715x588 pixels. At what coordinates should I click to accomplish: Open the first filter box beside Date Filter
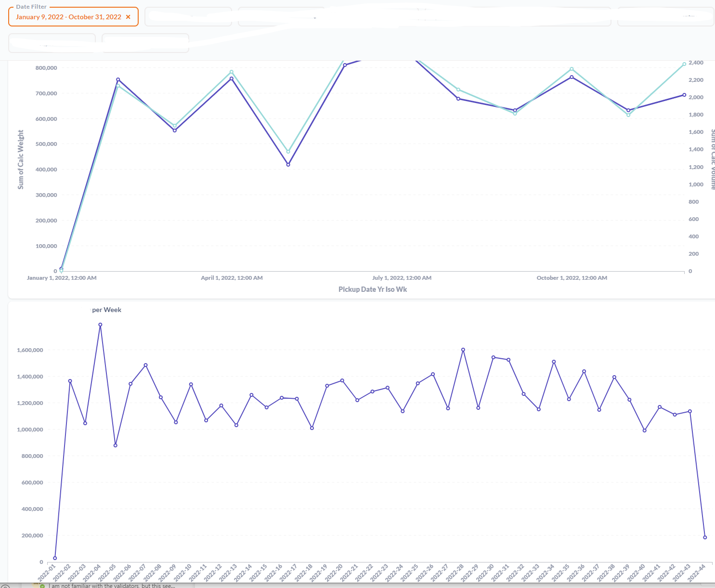pyautogui.click(x=188, y=16)
